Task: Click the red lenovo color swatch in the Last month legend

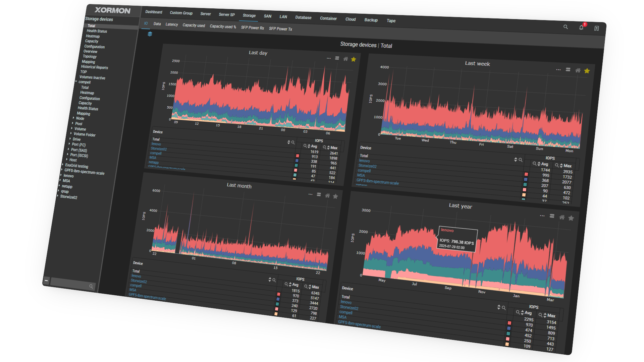Action: [278, 294]
